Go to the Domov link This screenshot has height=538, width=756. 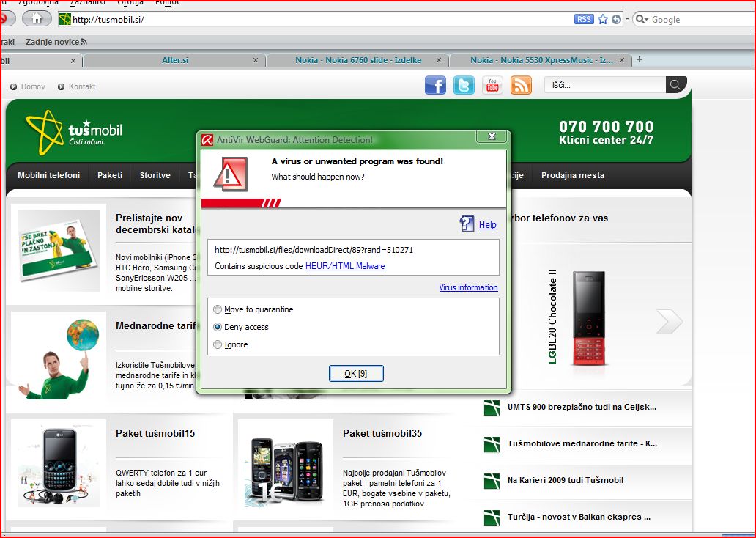[x=33, y=86]
